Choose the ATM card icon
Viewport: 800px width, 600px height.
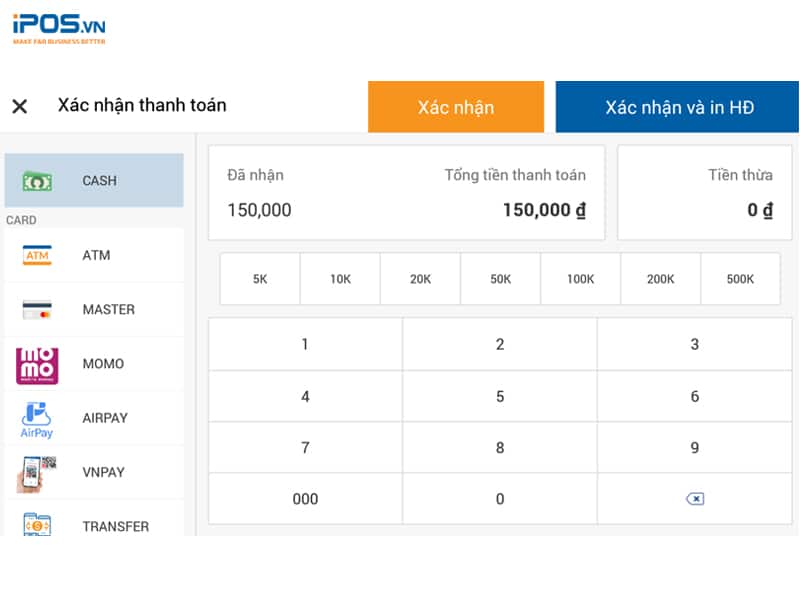(37, 256)
